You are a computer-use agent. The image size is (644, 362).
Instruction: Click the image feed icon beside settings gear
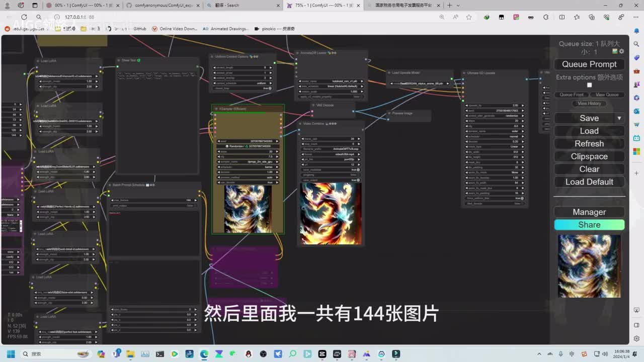coord(615,51)
